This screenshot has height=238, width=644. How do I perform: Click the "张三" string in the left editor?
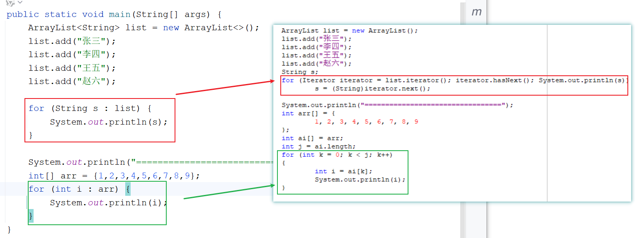(x=92, y=41)
